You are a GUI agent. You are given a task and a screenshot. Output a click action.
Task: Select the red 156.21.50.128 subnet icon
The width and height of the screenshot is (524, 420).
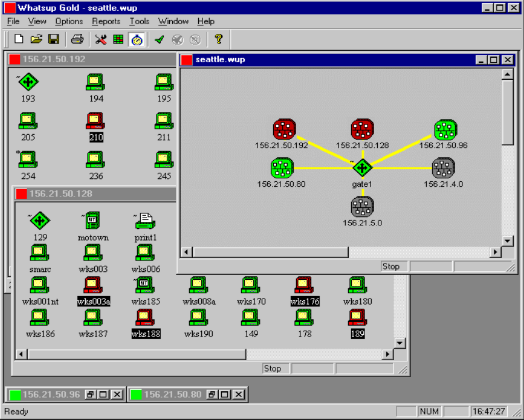(x=362, y=129)
